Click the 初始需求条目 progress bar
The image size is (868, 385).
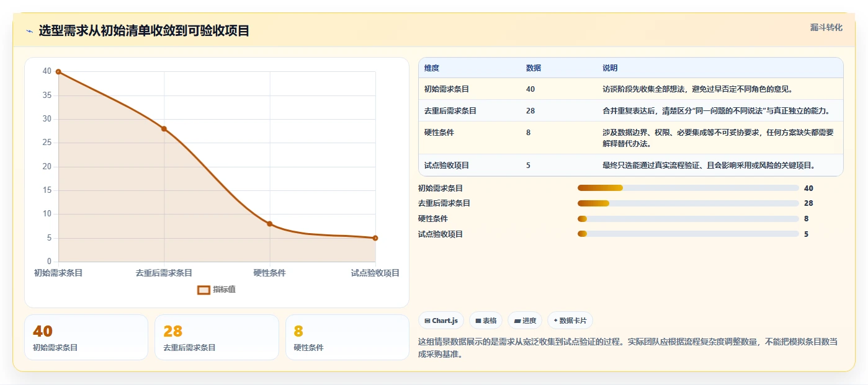[x=688, y=188]
